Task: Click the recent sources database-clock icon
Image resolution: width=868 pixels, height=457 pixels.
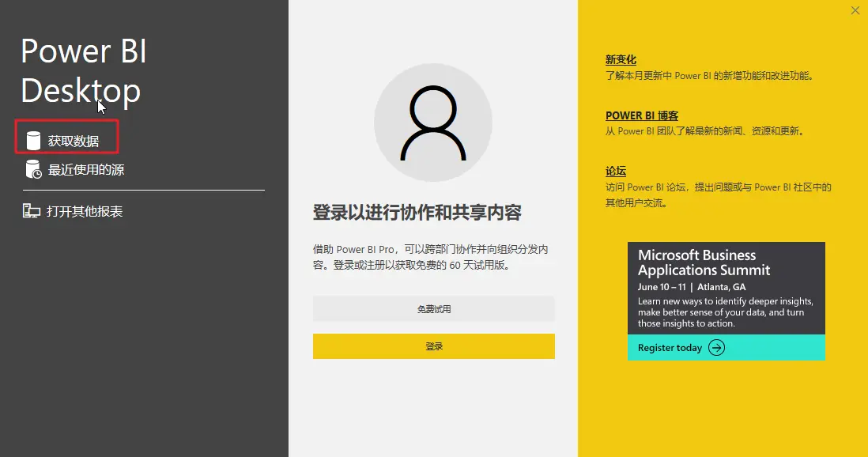Action: pos(33,169)
